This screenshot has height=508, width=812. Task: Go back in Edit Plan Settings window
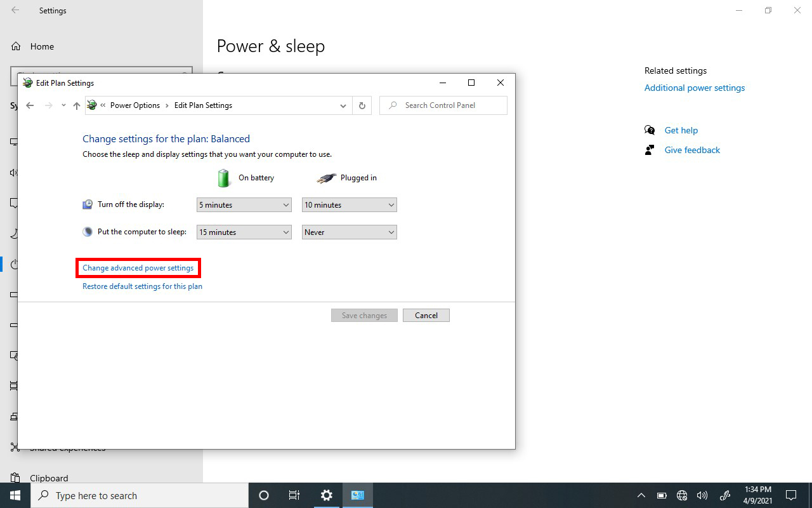[30, 105]
